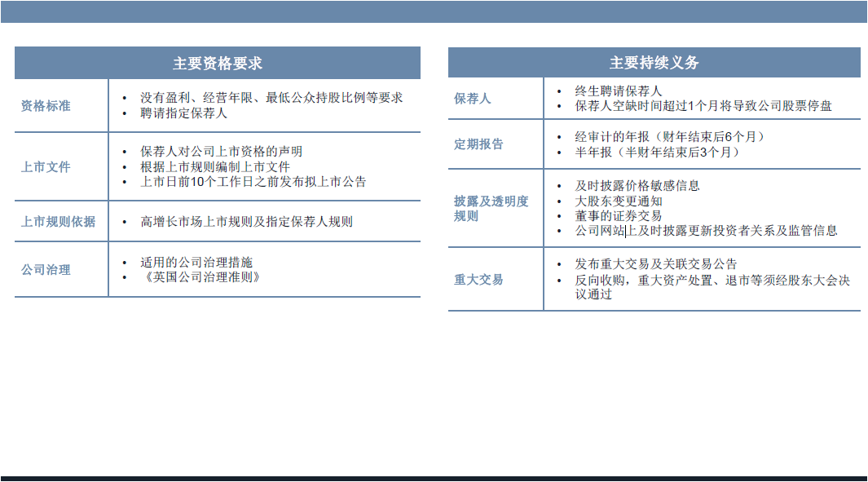
Task: Select the 资格标准 row label
Action: [46, 106]
